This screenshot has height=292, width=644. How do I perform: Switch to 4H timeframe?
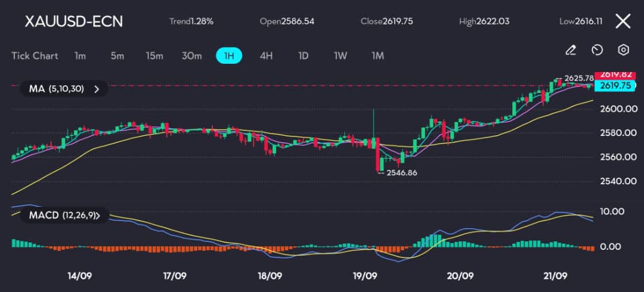[x=266, y=56]
